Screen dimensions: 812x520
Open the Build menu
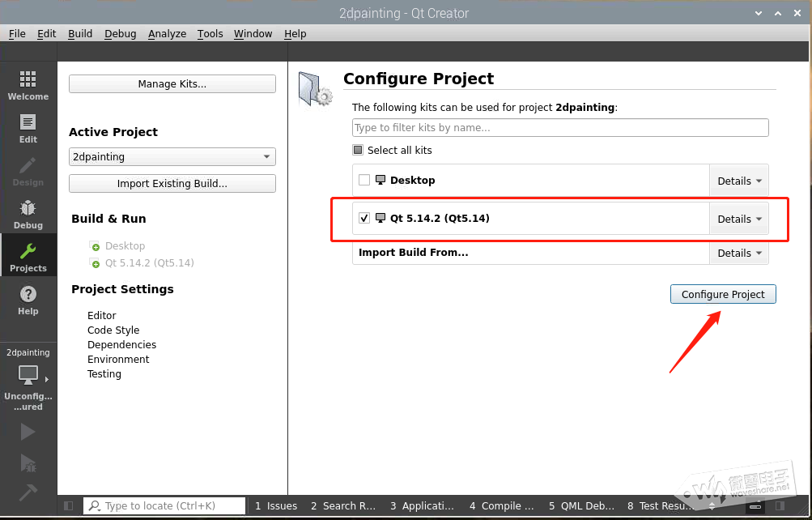80,33
